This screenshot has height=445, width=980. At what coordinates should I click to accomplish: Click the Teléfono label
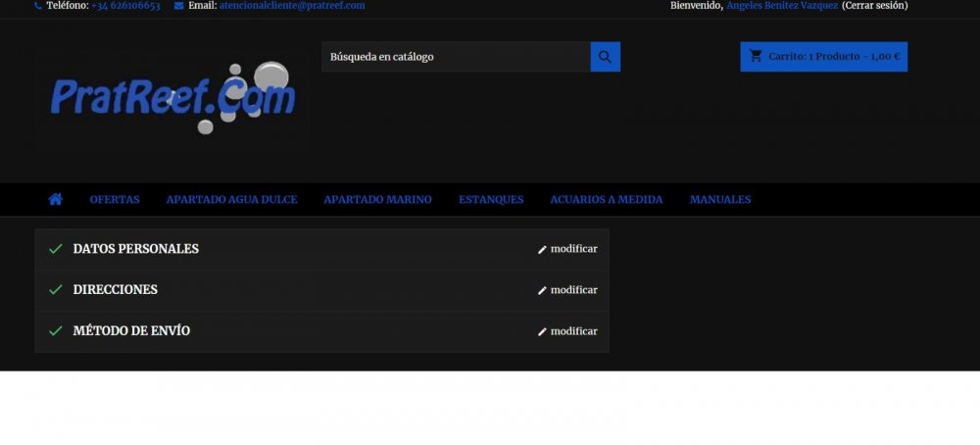point(68,6)
